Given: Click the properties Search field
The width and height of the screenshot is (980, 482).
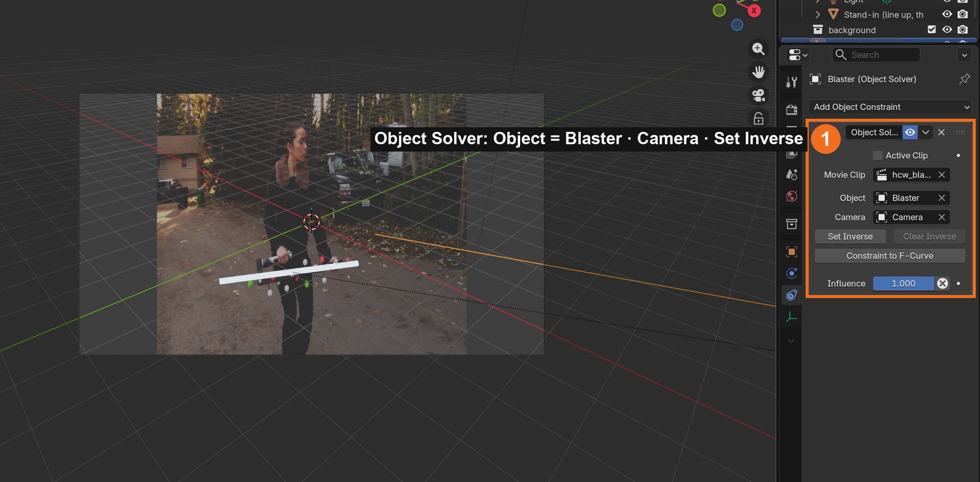Looking at the screenshot, I should [x=875, y=55].
